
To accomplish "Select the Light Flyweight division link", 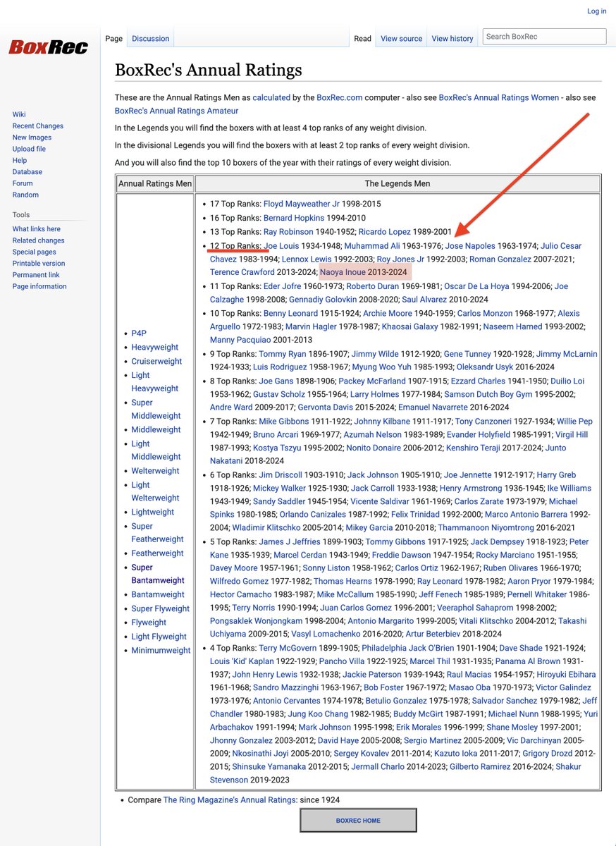I will tap(159, 636).
